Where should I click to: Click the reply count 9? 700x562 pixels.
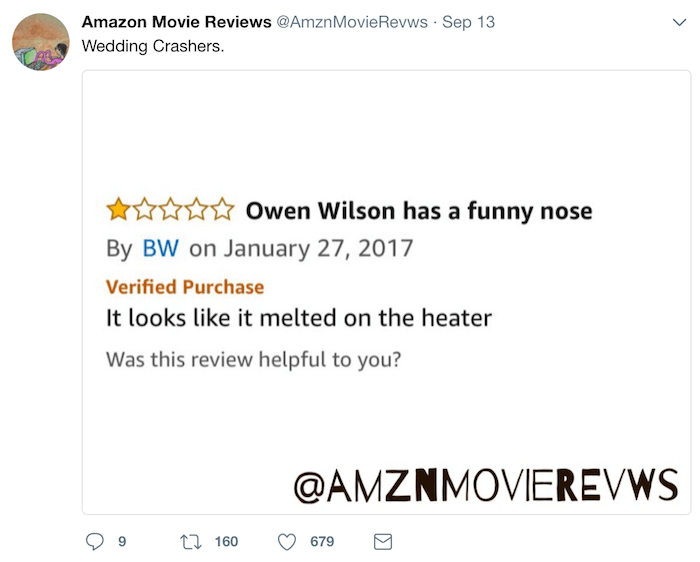(x=122, y=541)
